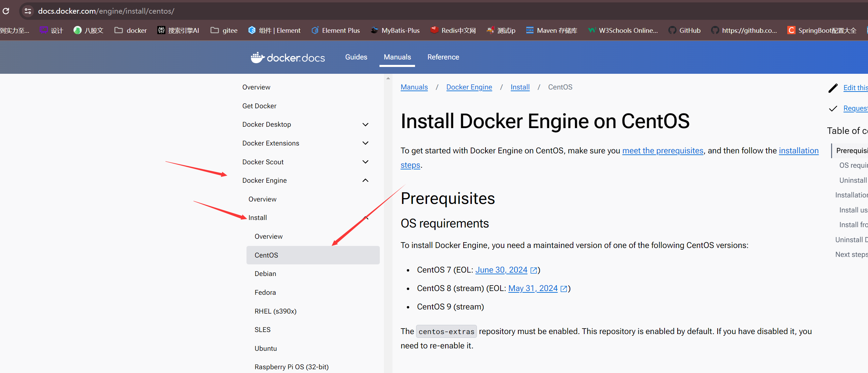
Task: Follow the installation steps link
Action: (x=799, y=151)
